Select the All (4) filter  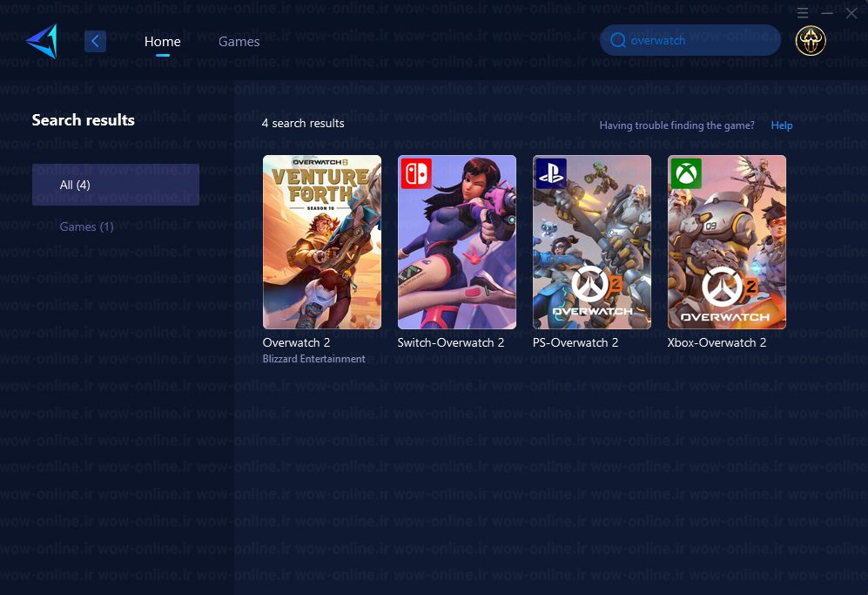[116, 185]
